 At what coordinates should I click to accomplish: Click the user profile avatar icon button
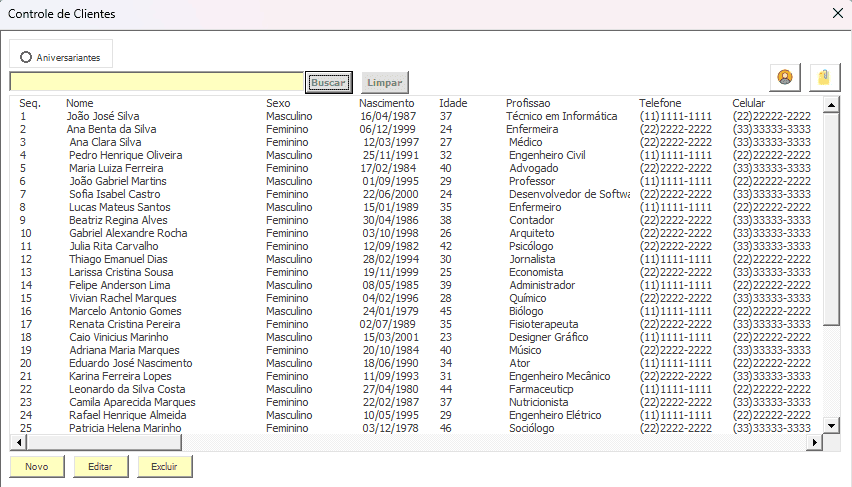click(785, 77)
